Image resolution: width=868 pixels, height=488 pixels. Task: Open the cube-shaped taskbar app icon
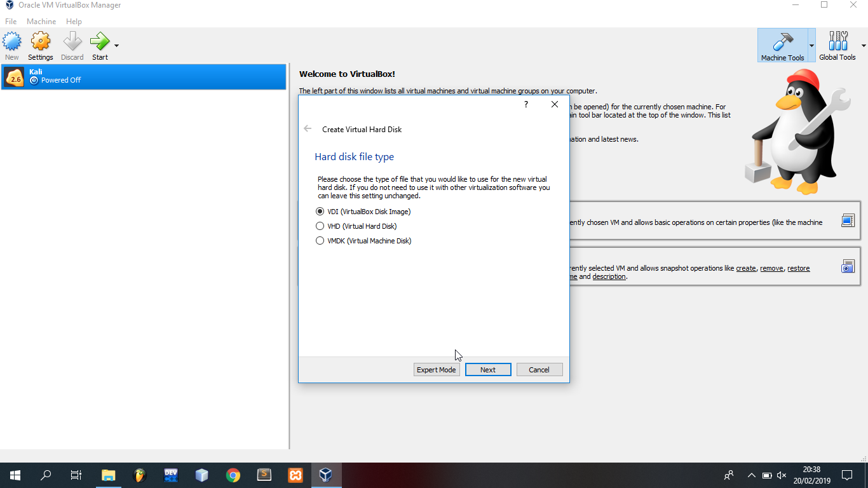coord(202,475)
